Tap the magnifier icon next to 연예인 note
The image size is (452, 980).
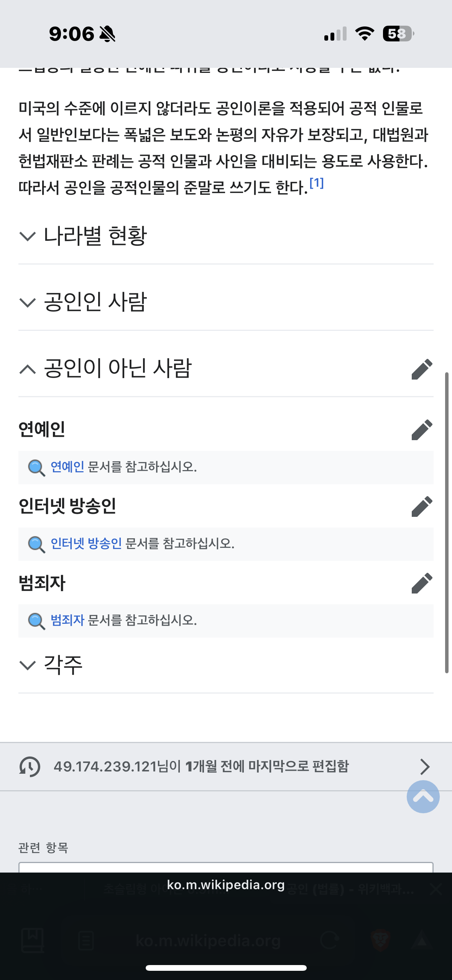coord(36,467)
